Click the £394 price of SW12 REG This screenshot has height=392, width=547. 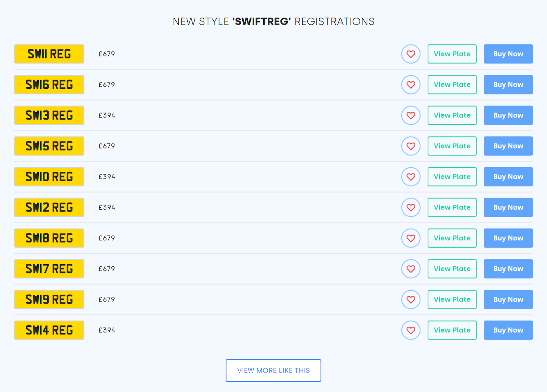pyautogui.click(x=107, y=208)
